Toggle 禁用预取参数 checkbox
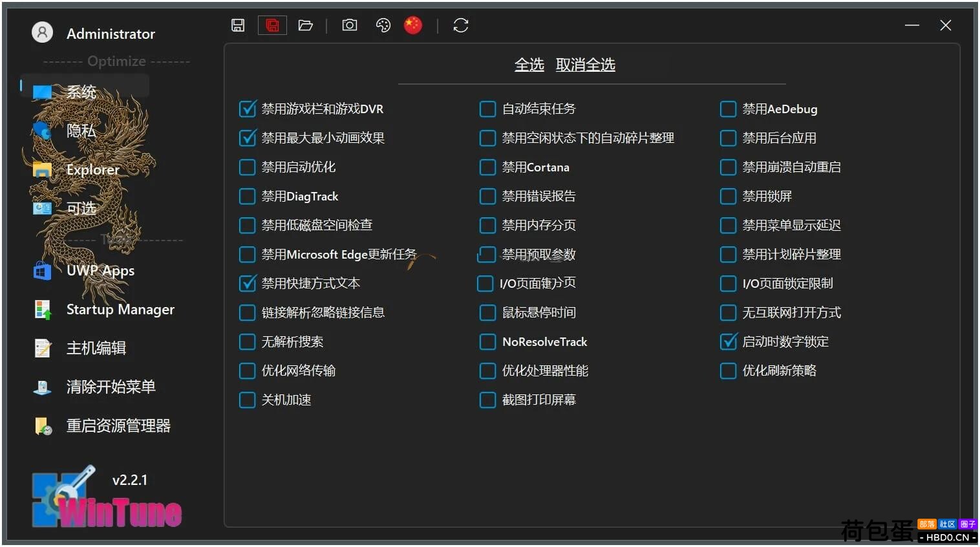The width and height of the screenshot is (980, 547). click(487, 254)
